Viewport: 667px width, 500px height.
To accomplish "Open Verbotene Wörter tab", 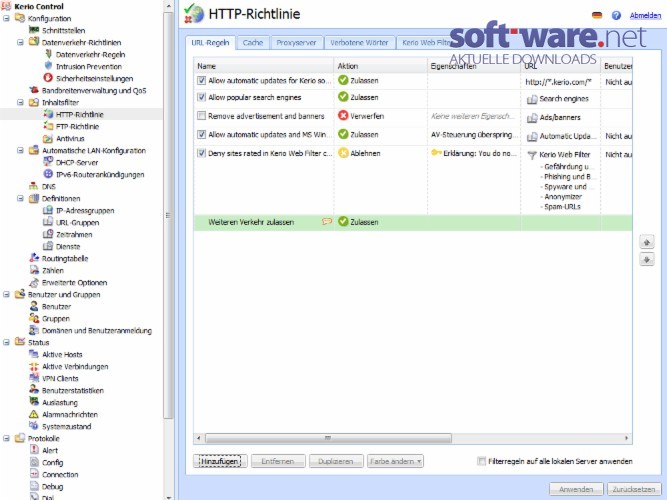I will 359,43.
